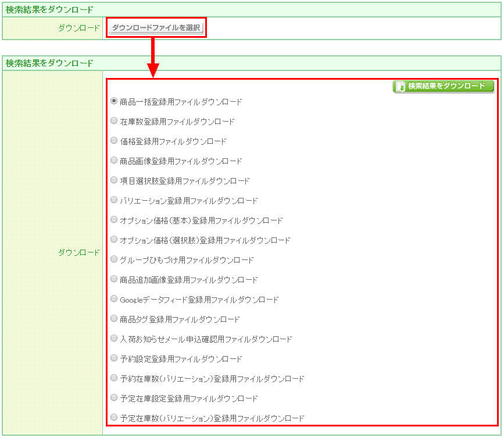Choose 入荷お知らせメール申込確認用 radio button
504x441 pixels.
pos(114,339)
